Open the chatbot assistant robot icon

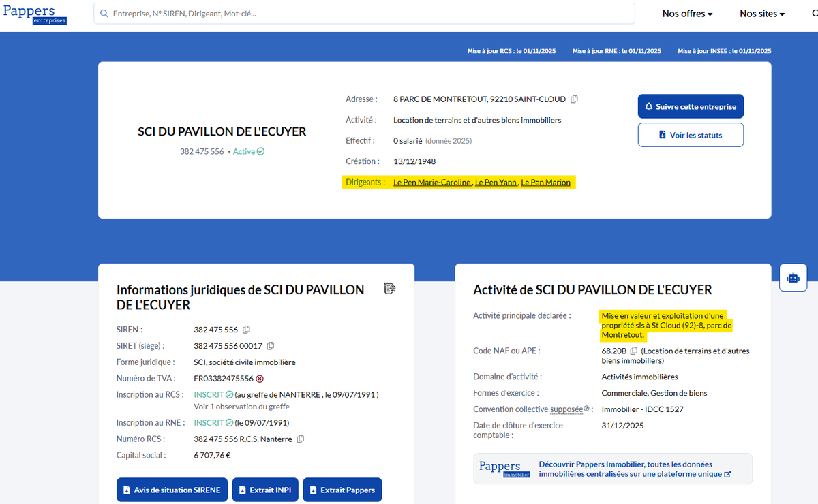click(x=793, y=278)
